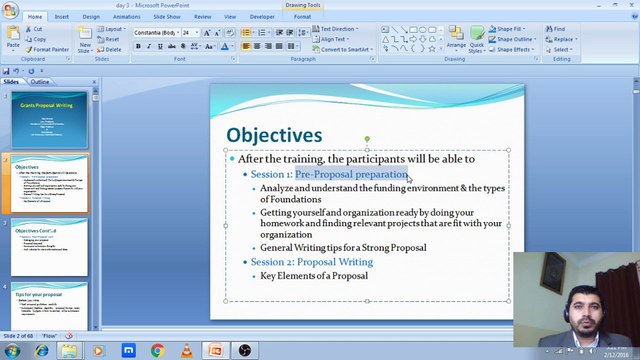Select the Isosceles Triangle shape
Viewport: 640px width, 360px height.
(385, 39)
